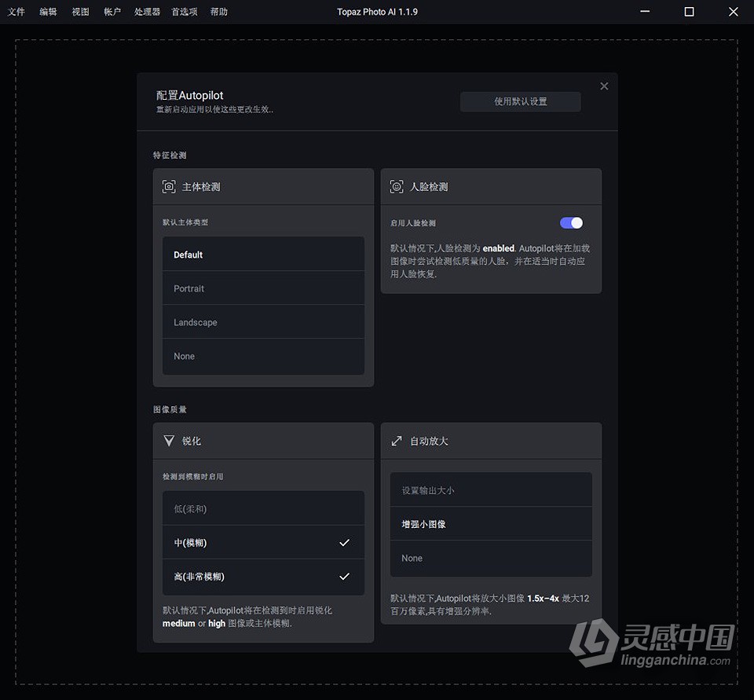The image size is (754, 700).
Task: Close the Autopilot configuration dialog
Action: (605, 86)
